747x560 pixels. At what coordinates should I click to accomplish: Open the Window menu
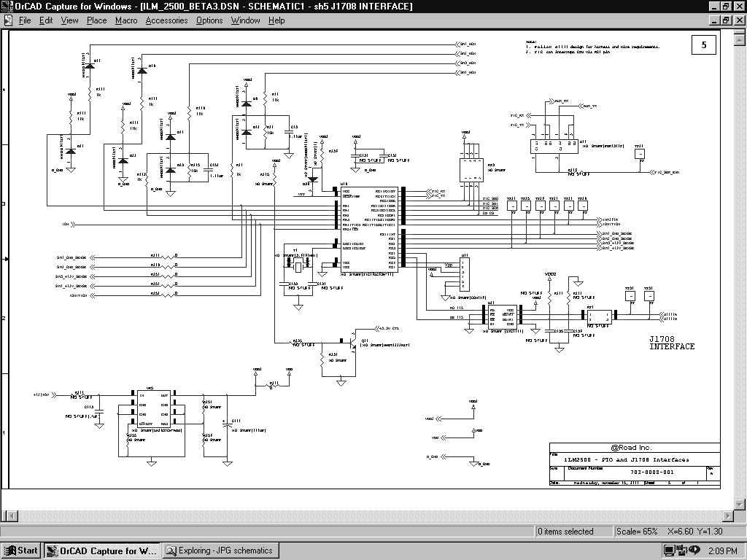(245, 20)
